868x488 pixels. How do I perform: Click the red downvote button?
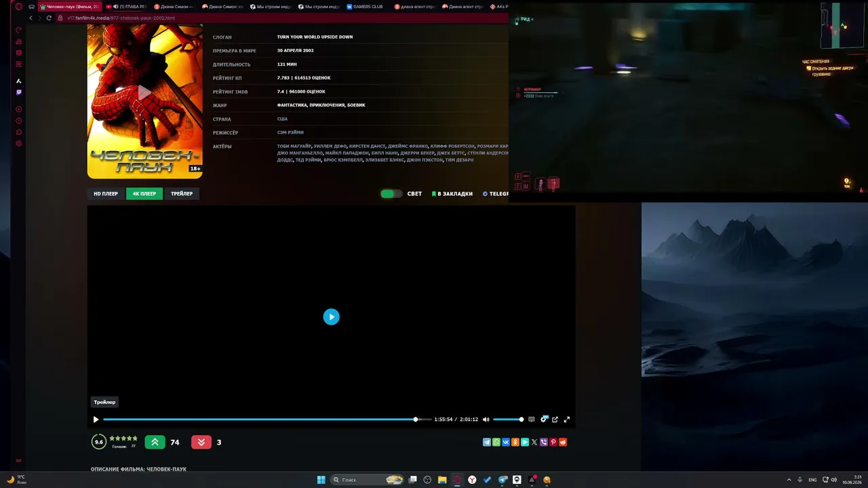[201, 442]
